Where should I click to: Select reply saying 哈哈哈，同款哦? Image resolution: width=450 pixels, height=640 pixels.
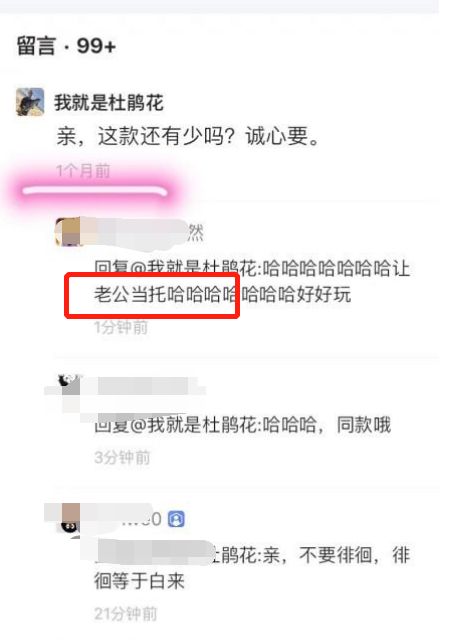point(243,425)
